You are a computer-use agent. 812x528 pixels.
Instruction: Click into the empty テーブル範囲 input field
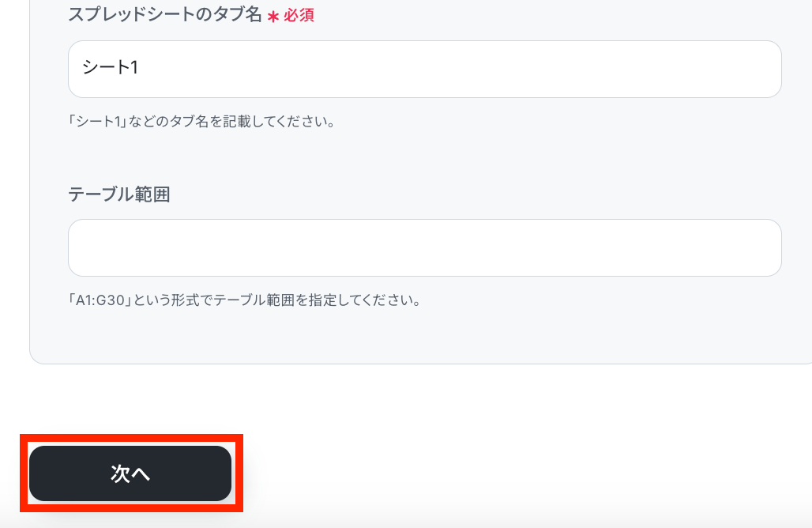425,247
